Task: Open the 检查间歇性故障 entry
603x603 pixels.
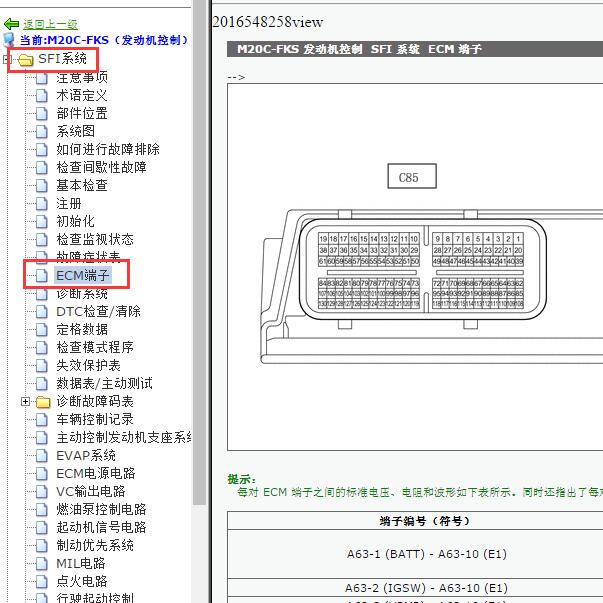Action: click(x=101, y=167)
